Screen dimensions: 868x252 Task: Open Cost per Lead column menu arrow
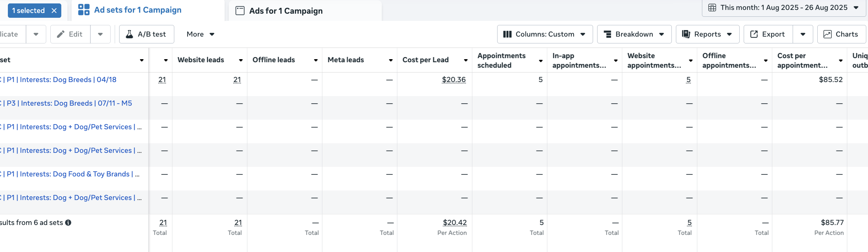pyautogui.click(x=466, y=60)
